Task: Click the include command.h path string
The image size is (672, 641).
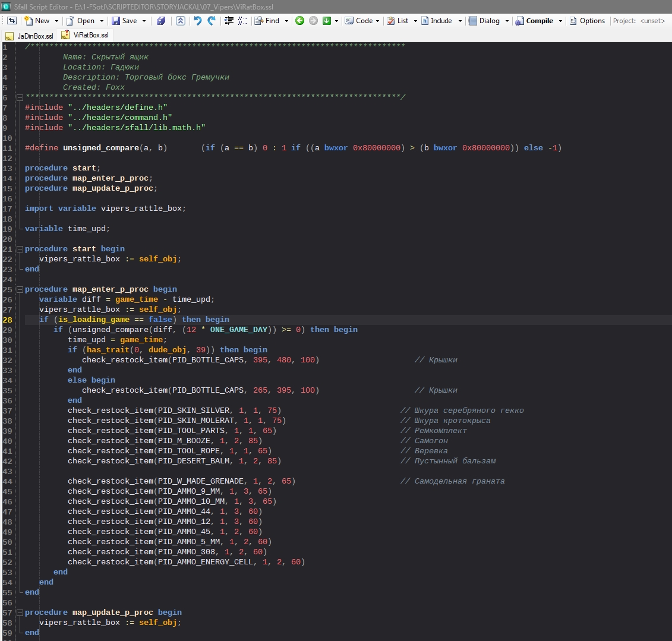Action: pyautogui.click(x=120, y=118)
